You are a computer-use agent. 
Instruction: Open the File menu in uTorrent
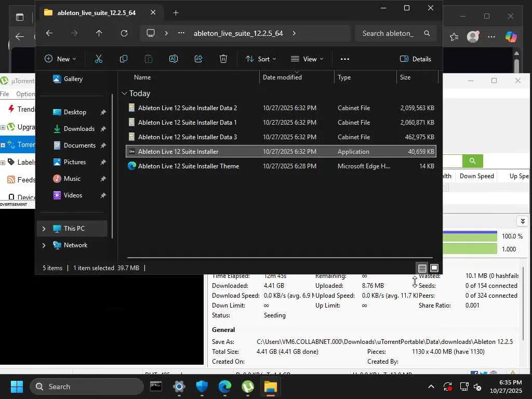click(4, 94)
